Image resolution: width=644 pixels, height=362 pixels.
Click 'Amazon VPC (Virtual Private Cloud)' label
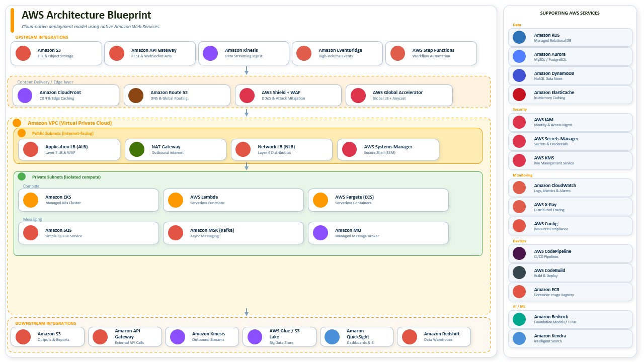tap(70, 123)
